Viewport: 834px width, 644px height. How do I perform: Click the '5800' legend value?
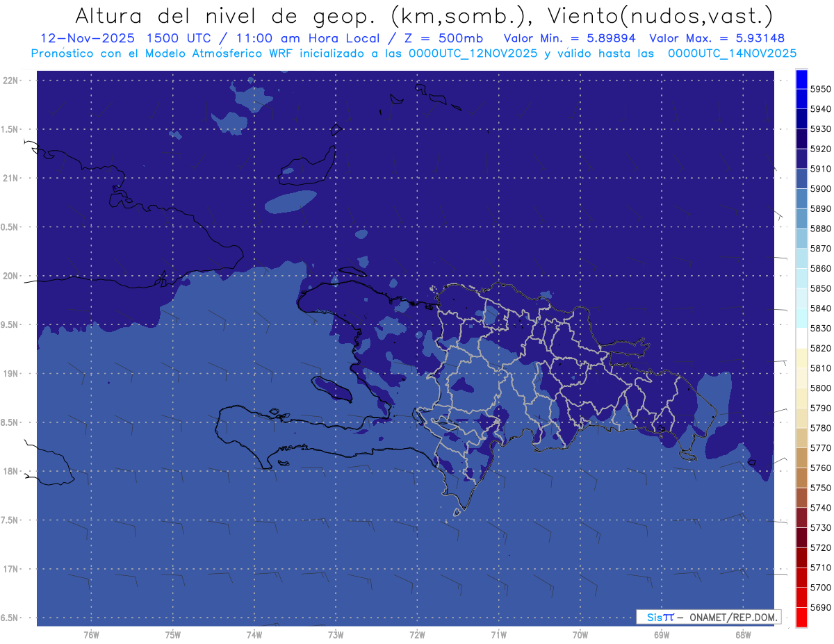coord(821,388)
